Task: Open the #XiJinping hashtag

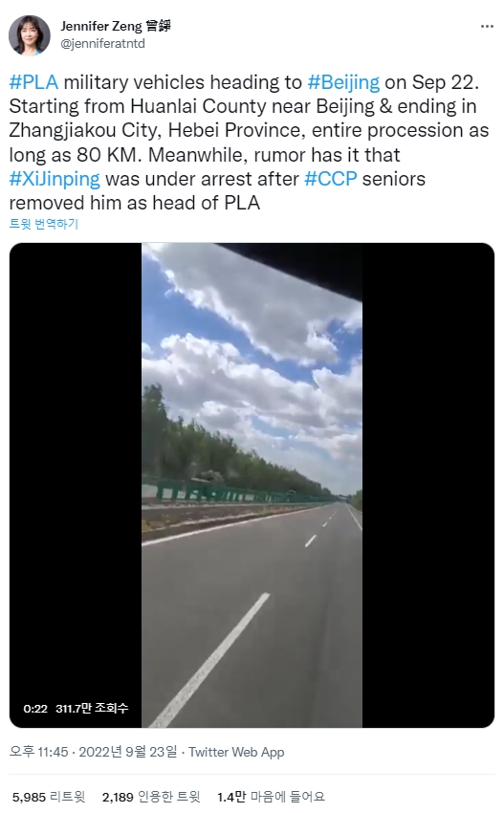Action: pyautogui.click(x=55, y=179)
